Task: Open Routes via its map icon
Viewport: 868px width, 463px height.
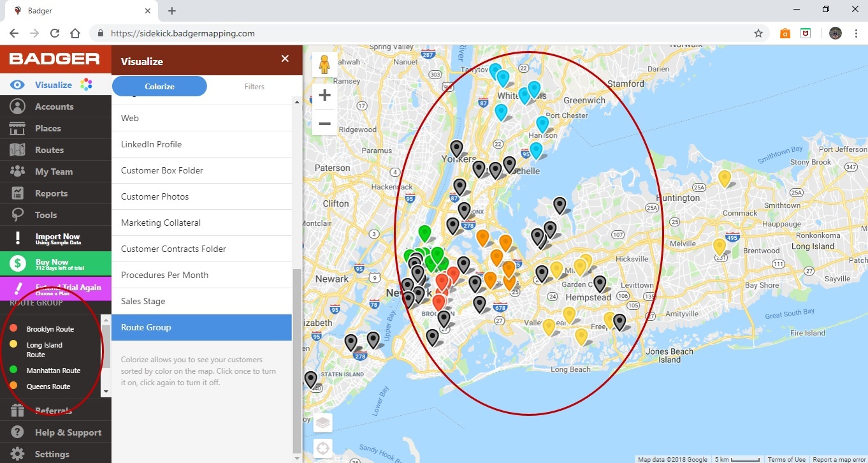Action: (x=17, y=150)
